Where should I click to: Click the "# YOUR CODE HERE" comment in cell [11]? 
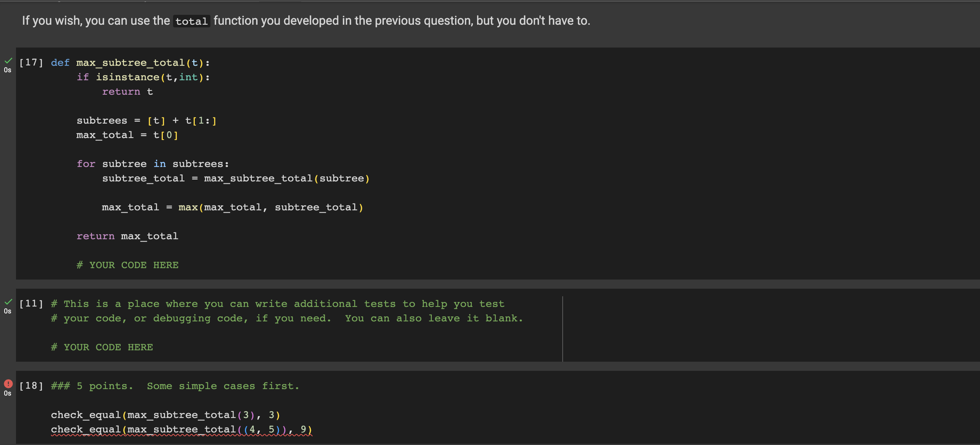(102, 346)
